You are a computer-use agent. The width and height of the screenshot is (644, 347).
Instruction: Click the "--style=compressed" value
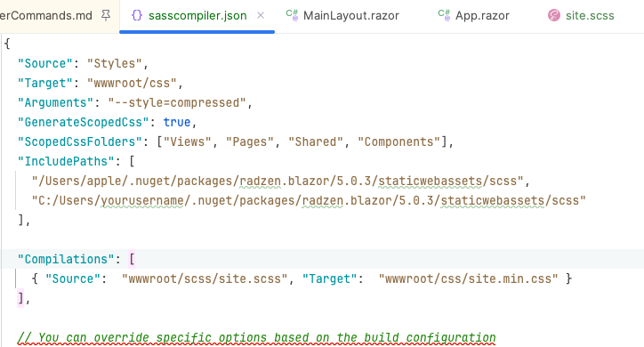point(177,102)
